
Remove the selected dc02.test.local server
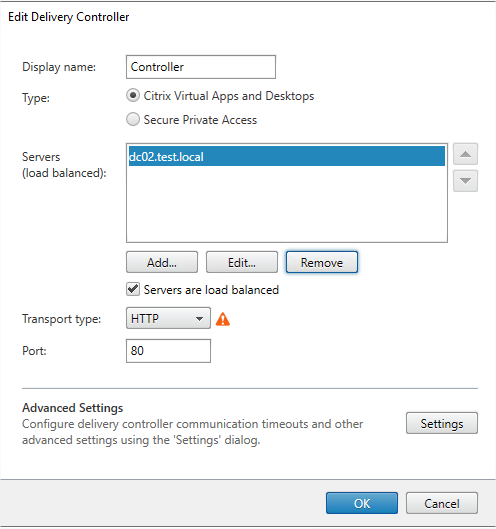pos(322,262)
